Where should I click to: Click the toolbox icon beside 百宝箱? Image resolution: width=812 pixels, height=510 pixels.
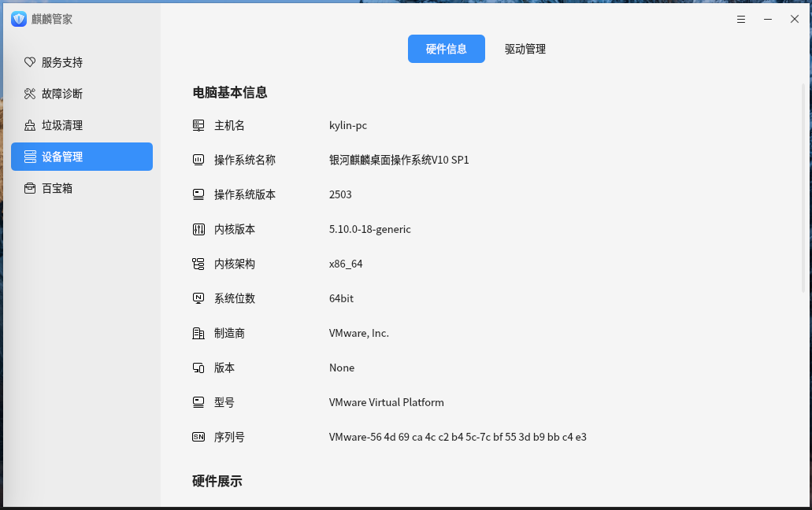(30, 188)
